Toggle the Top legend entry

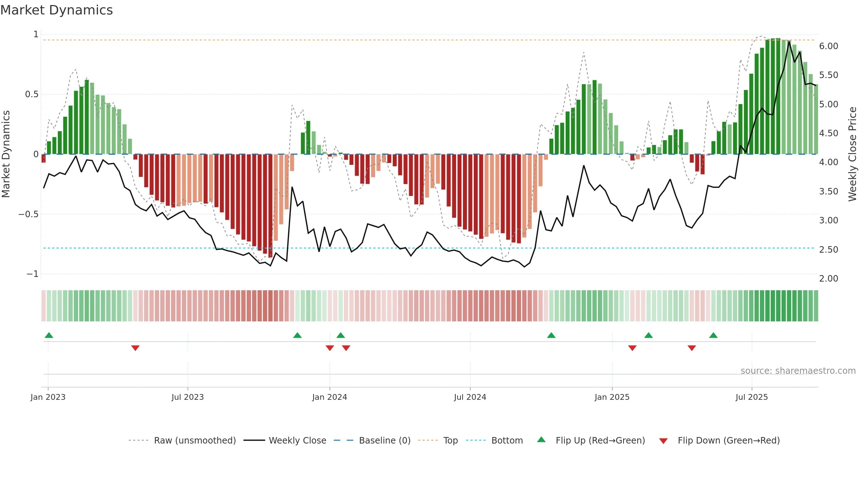click(x=438, y=440)
